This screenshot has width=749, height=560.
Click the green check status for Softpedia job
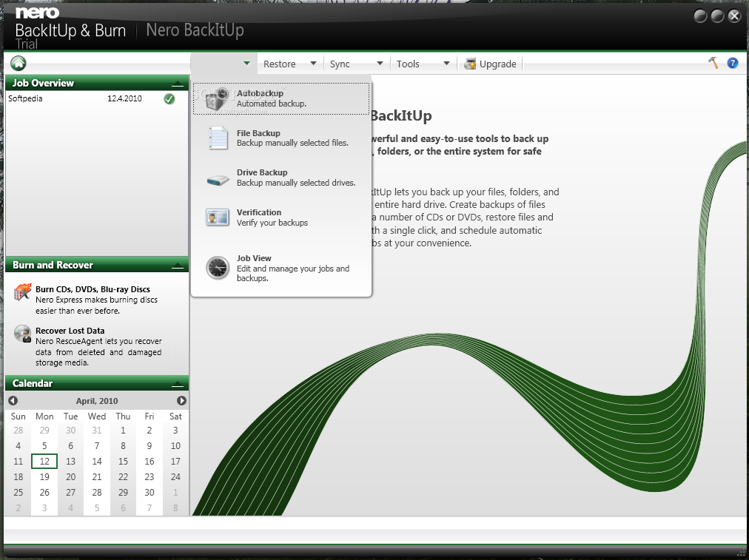pos(169,99)
